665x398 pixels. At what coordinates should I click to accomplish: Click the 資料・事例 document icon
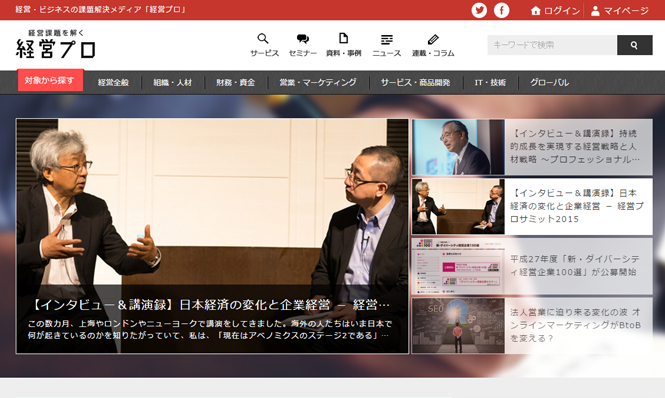[x=343, y=38]
